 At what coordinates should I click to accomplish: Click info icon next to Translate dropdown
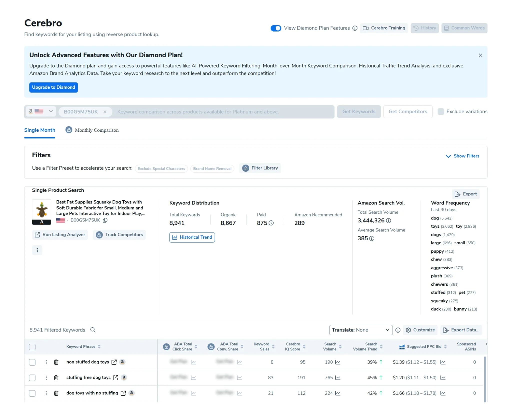click(398, 330)
